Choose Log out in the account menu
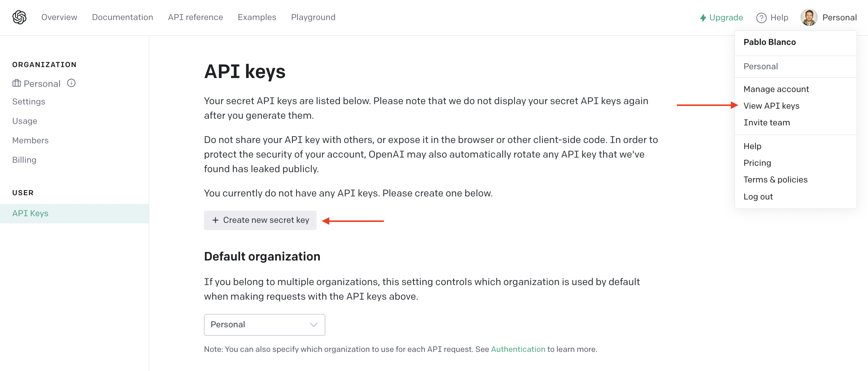The width and height of the screenshot is (868, 371). point(758,196)
